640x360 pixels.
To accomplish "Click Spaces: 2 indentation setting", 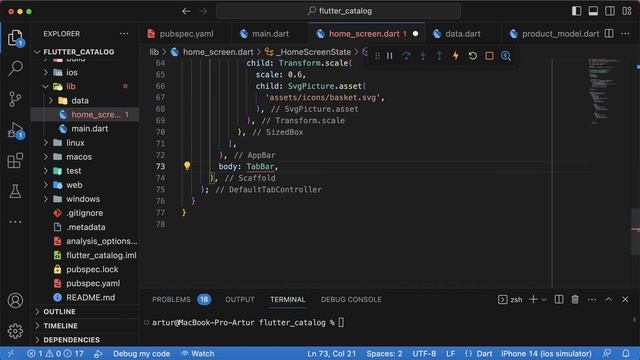I will (x=384, y=353).
